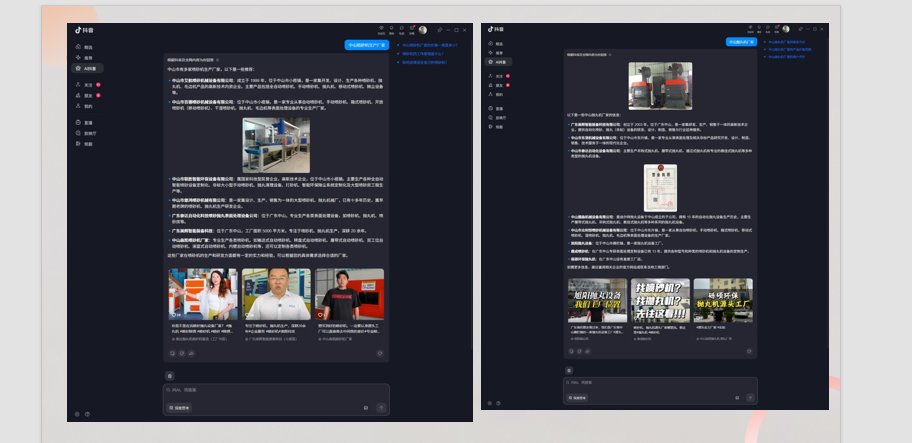Open 放映厅 in right window sidebar

[497, 117]
